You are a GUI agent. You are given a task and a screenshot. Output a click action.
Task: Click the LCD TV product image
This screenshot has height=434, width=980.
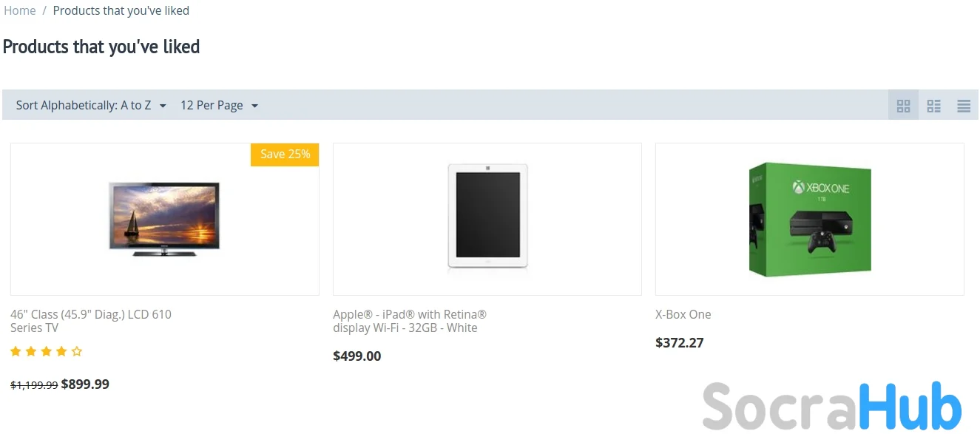tap(164, 219)
